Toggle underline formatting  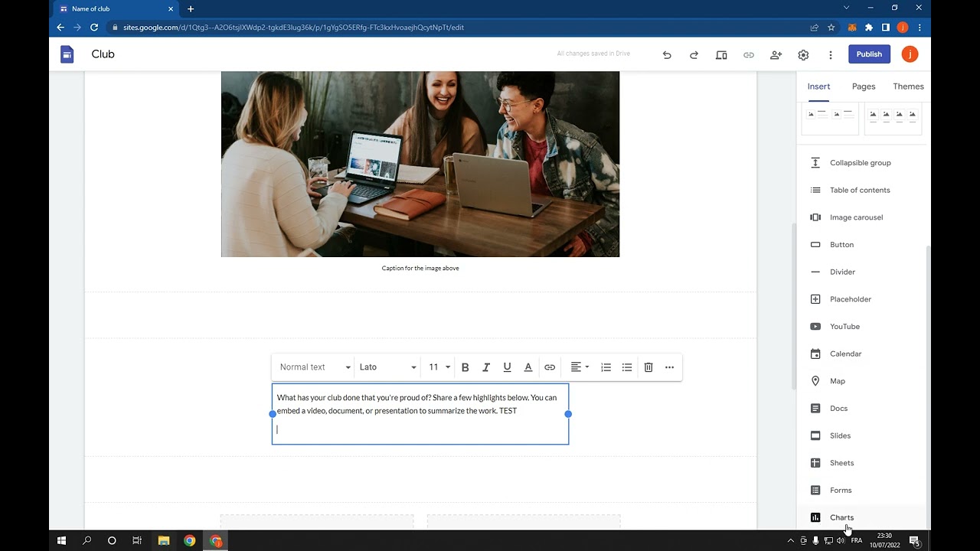pyautogui.click(x=507, y=367)
